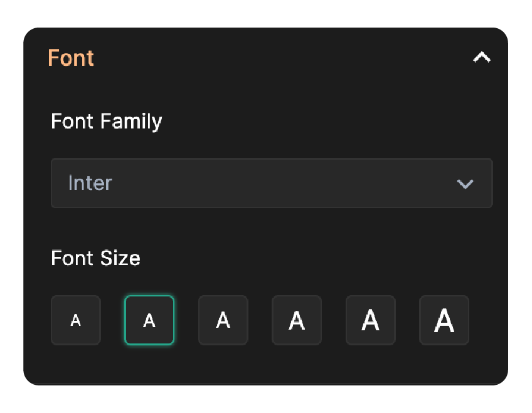Viewport: 532px width, 413px height.
Task: Select the fifth font size button
Action: 370,320
